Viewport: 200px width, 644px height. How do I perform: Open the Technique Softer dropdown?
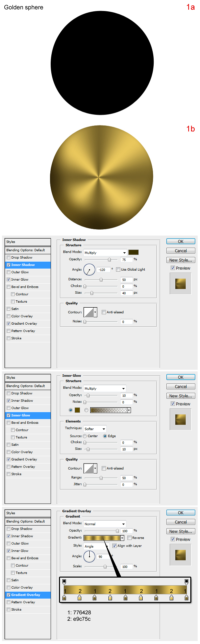(95, 429)
